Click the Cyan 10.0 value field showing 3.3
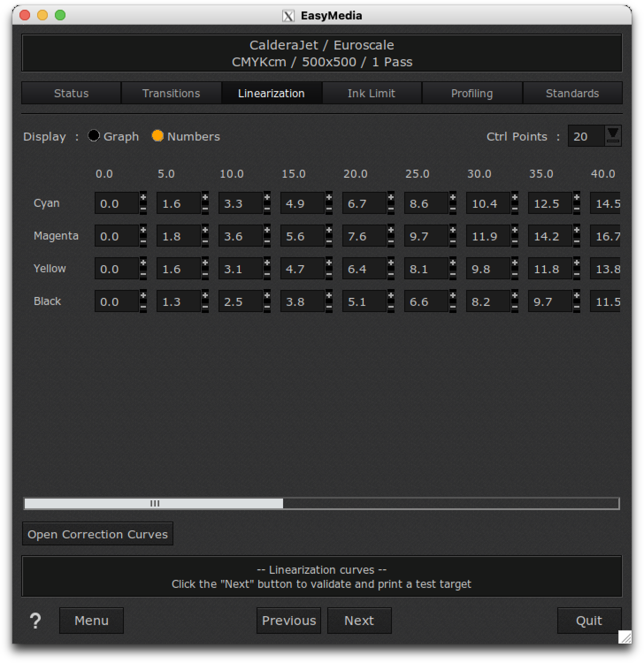 click(x=241, y=203)
